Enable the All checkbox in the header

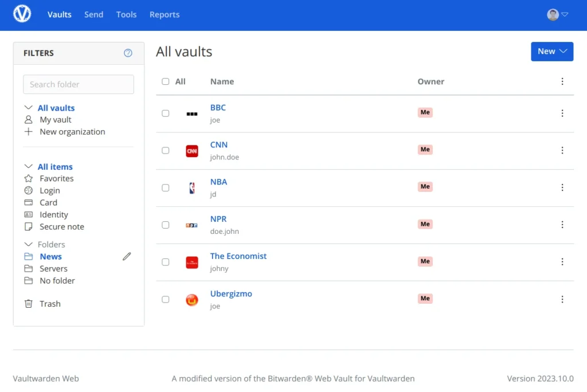point(166,81)
